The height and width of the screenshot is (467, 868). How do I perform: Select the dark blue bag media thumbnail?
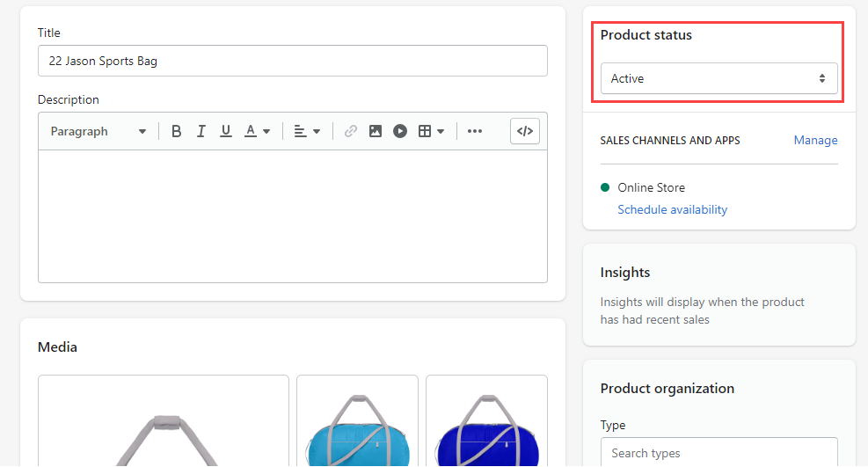486,422
